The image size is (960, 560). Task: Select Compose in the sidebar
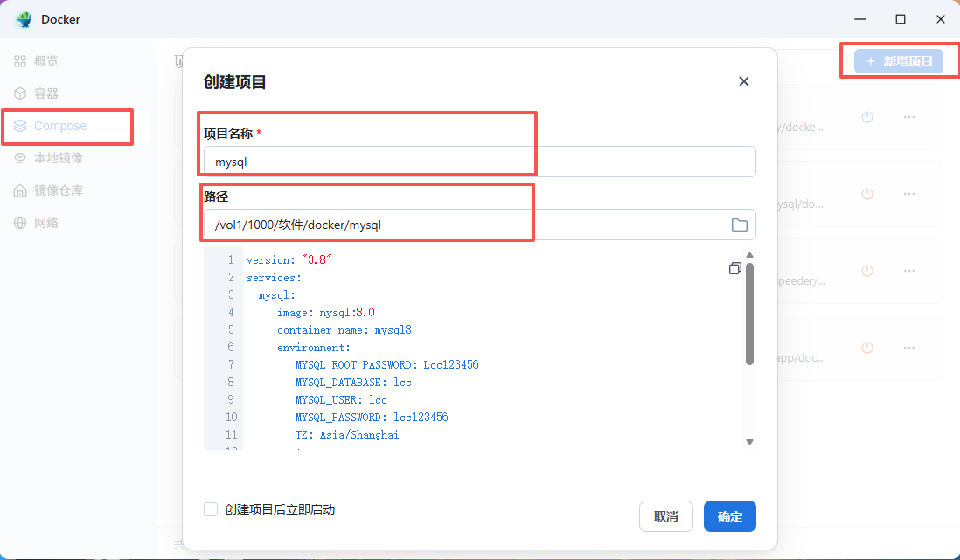pos(50,126)
